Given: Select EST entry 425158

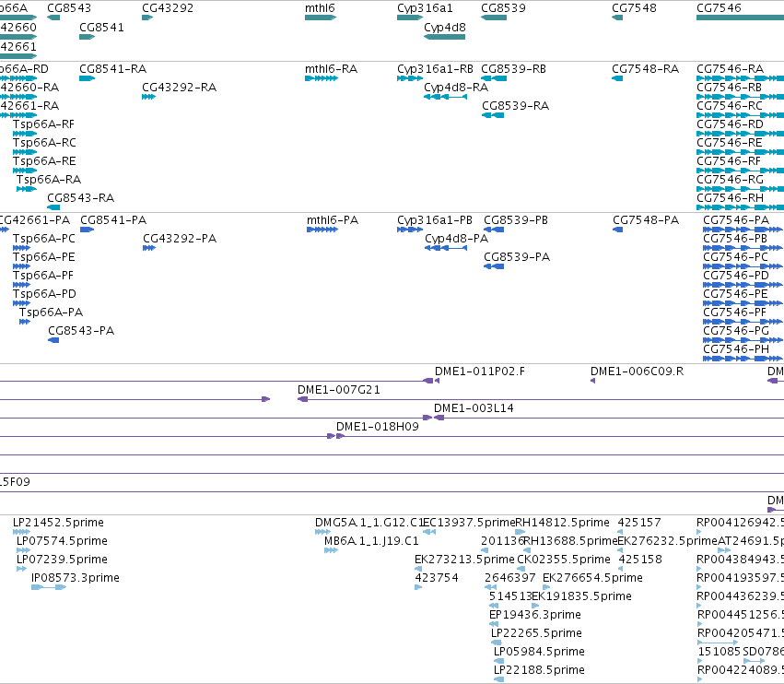Looking at the screenshot, I should pos(640,560).
